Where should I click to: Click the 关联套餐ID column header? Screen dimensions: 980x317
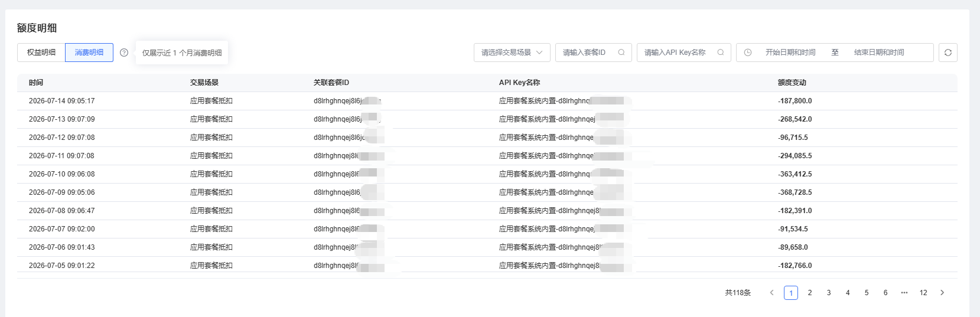click(x=331, y=83)
